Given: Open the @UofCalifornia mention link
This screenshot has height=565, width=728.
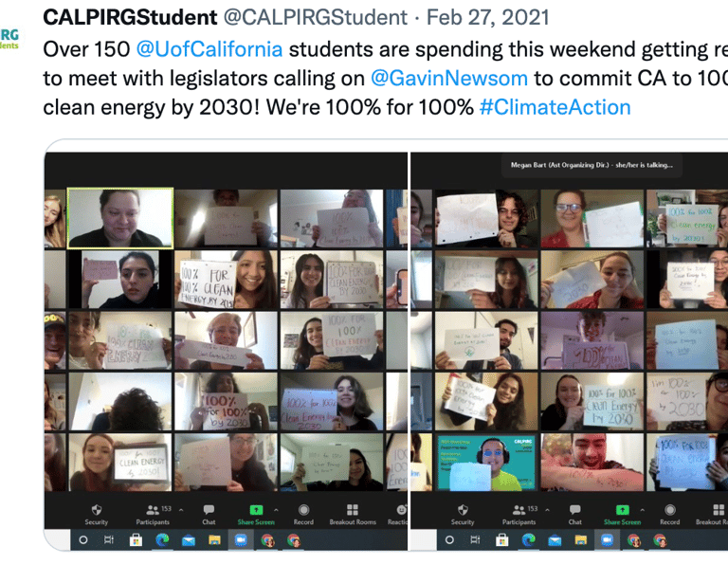Looking at the screenshot, I should [209, 48].
